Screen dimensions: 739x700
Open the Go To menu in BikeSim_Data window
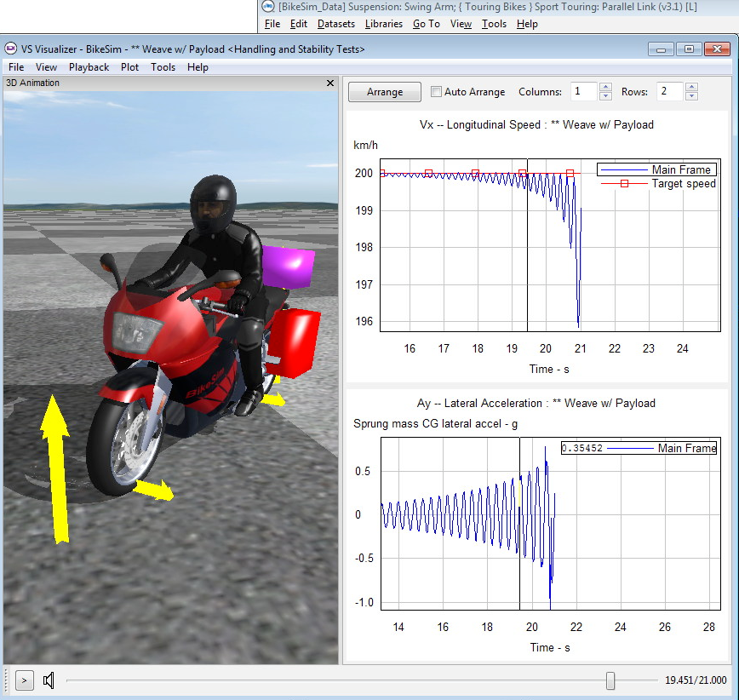pos(426,24)
